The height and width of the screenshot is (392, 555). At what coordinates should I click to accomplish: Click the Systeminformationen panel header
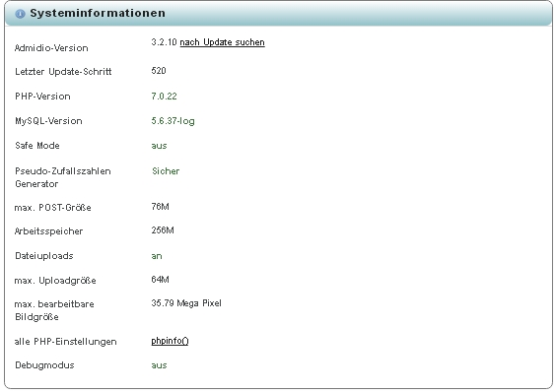(278, 14)
